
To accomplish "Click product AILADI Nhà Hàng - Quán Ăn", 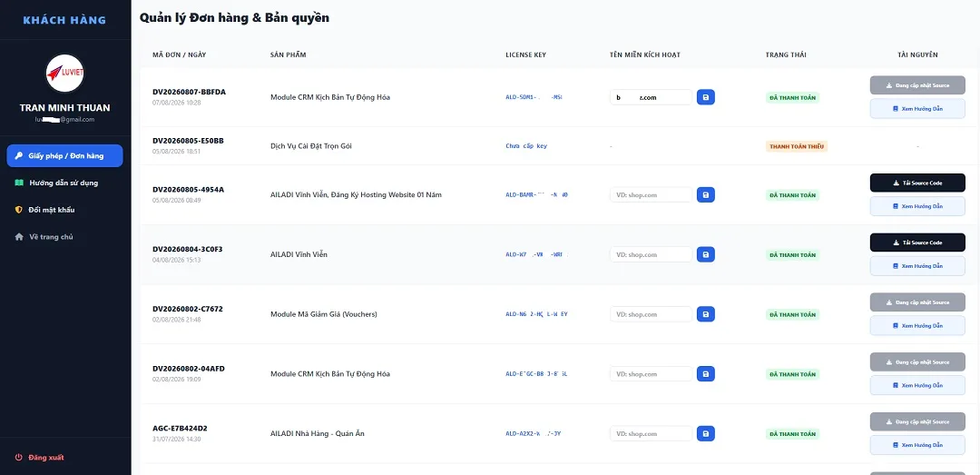I will (318, 434).
